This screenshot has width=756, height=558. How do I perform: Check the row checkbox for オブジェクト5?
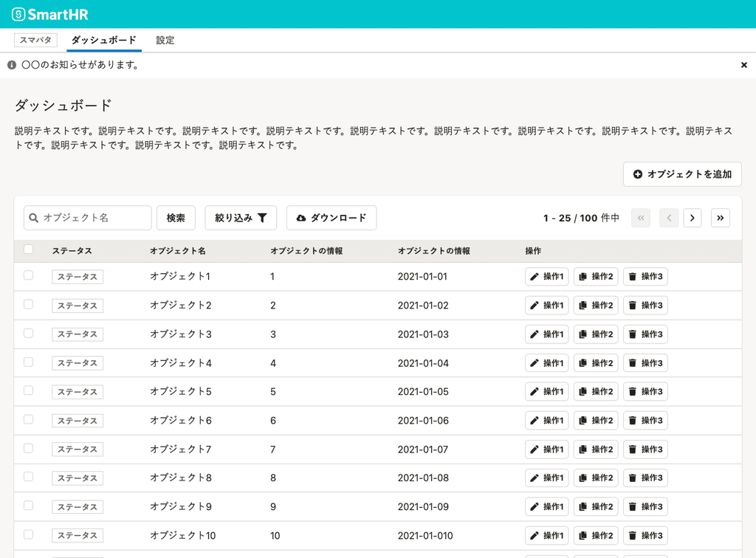point(28,391)
